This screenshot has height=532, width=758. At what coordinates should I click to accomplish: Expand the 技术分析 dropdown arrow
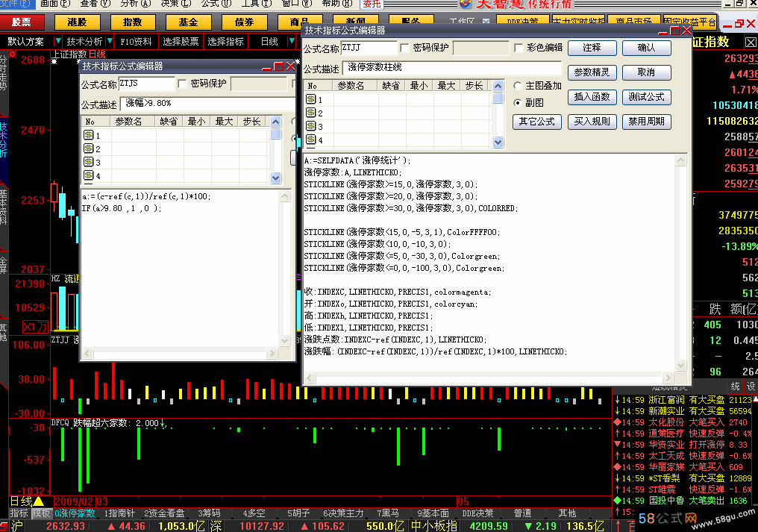[x=110, y=41]
